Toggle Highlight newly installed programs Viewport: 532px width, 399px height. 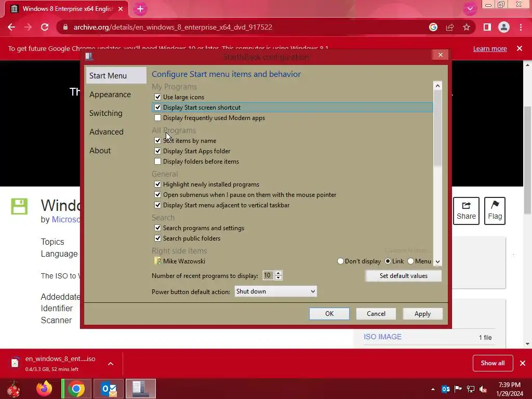pos(157,184)
